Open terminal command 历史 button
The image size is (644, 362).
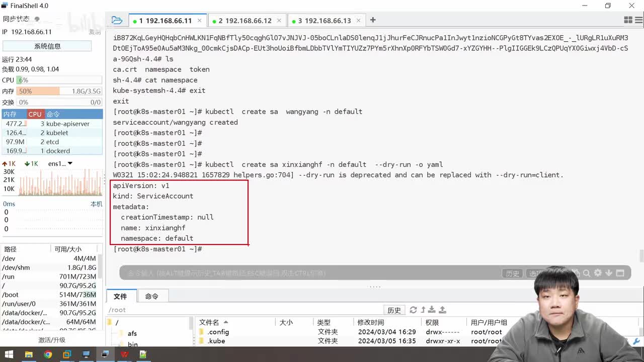click(x=513, y=274)
